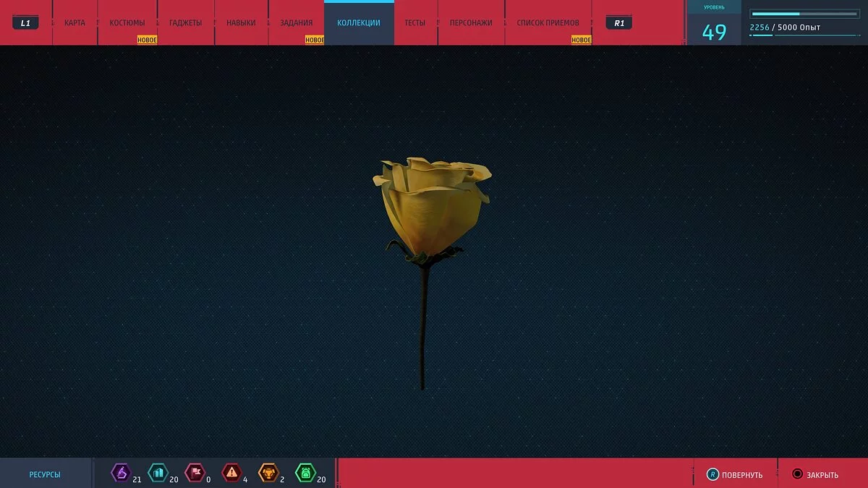Click the Новое badge under Список приемов
Viewport: 868px width, 488px height.
582,40
